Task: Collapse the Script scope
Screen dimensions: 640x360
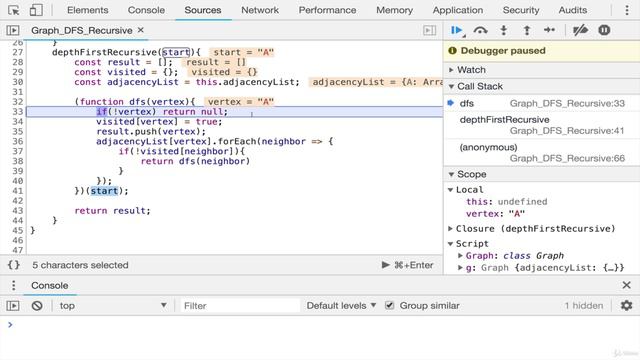Action: (x=451, y=244)
